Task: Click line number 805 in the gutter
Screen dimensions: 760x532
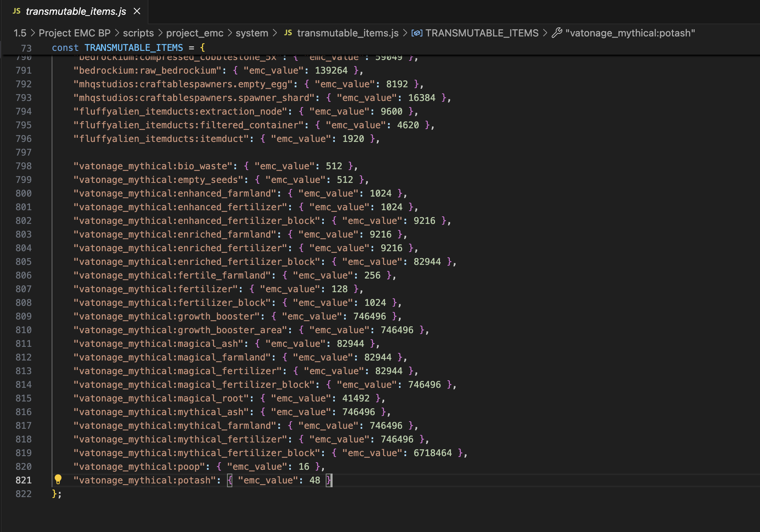Action: pyautogui.click(x=24, y=261)
